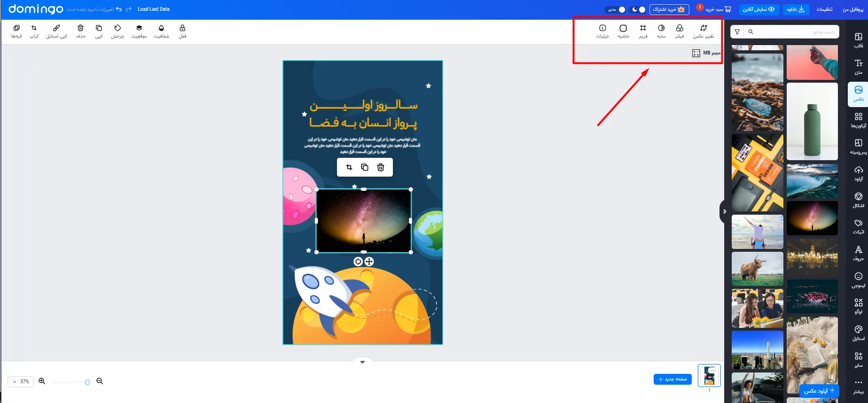Open the Background (پس‌زمینه) sidebar tab
The width and height of the screenshot is (868, 403).
click(x=858, y=147)
